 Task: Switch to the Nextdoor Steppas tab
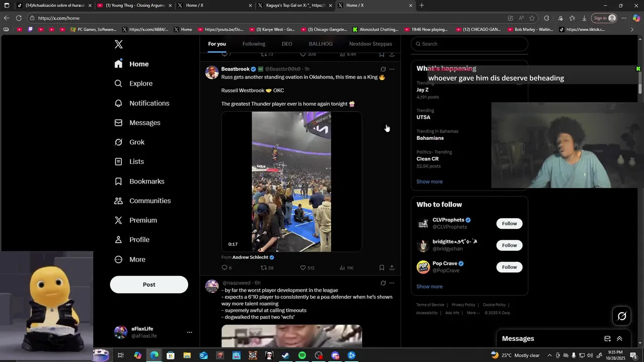tap(370, 44)
